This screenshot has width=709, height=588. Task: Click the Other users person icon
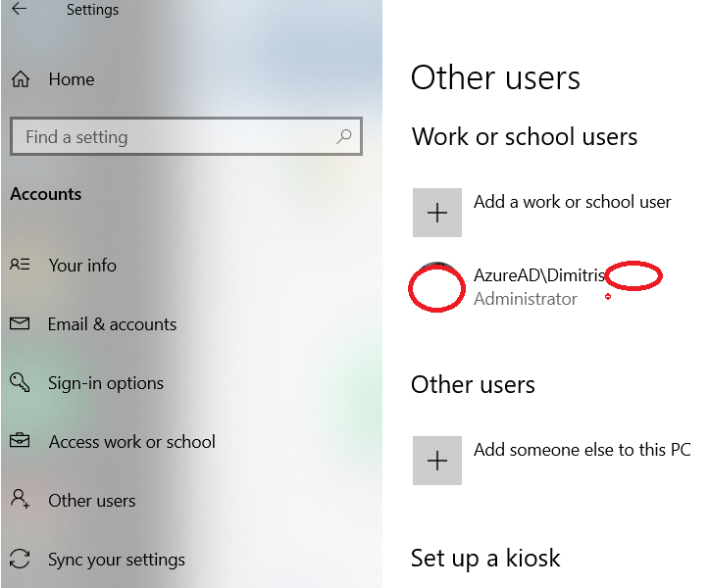pyautogui.click(x=20, y=499)
